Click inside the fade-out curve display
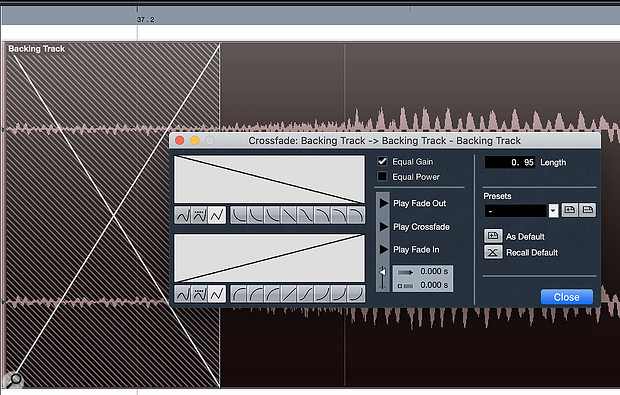 (x=269, y=180)
